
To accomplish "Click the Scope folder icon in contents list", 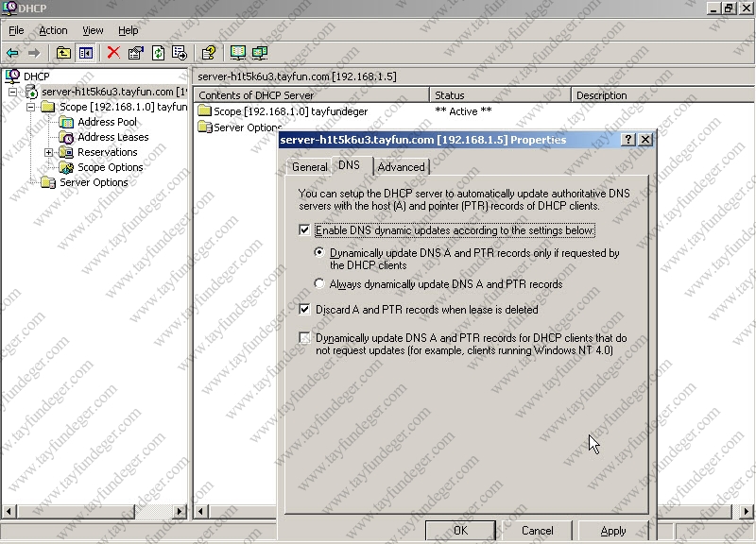I will 205,111.
